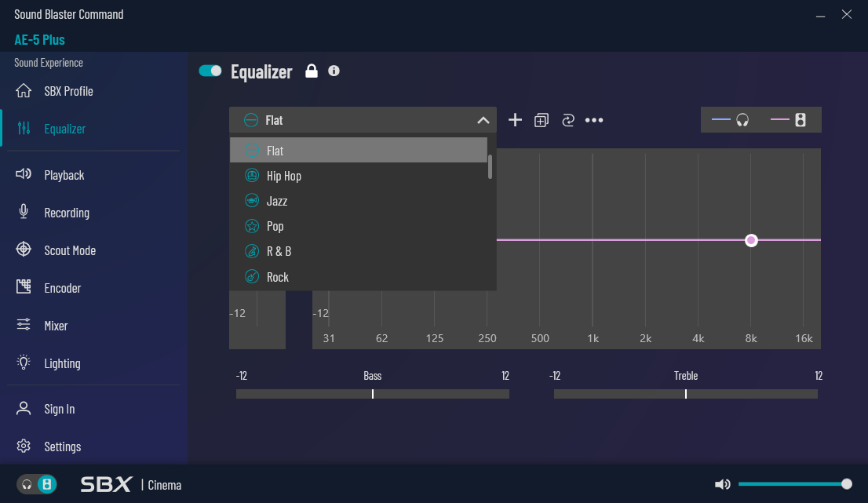Viewport: 868px width, 503px height.
Task: Click the speaker volume icon
Action: (x=722, y=484)
